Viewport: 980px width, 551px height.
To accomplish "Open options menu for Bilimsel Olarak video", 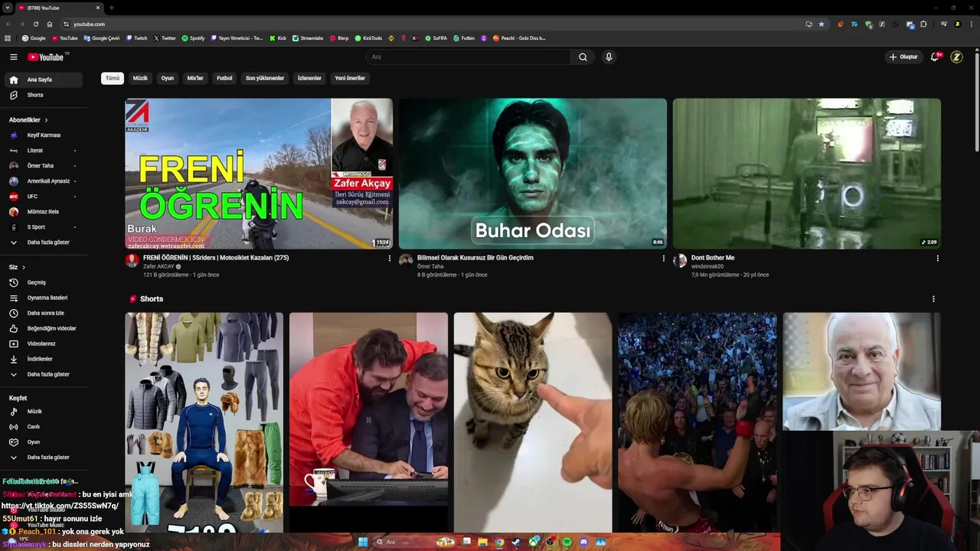I will 664,259.
